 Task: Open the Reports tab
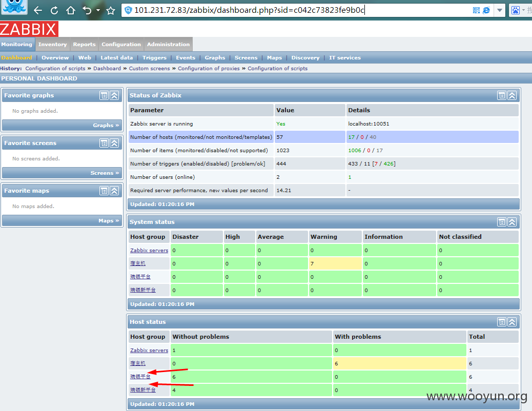click(84, 45)
